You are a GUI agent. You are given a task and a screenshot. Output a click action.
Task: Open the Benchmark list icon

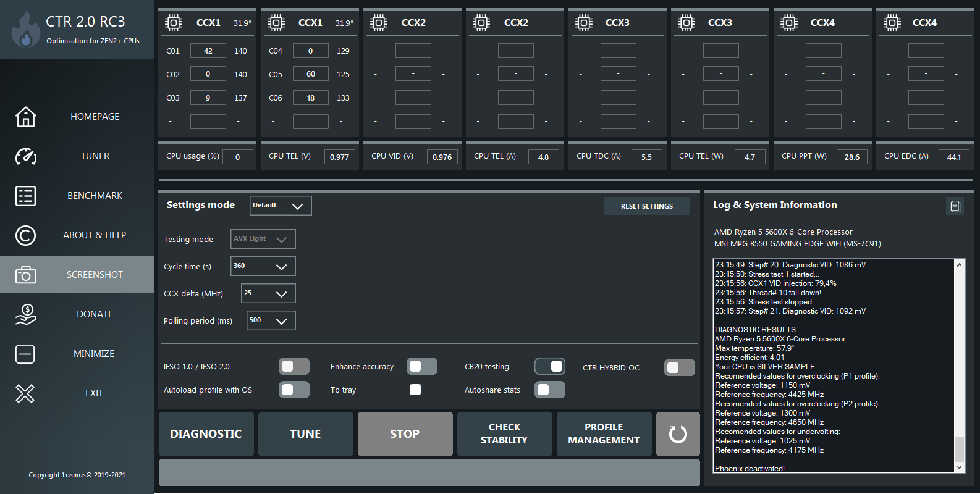coord(25,196)
